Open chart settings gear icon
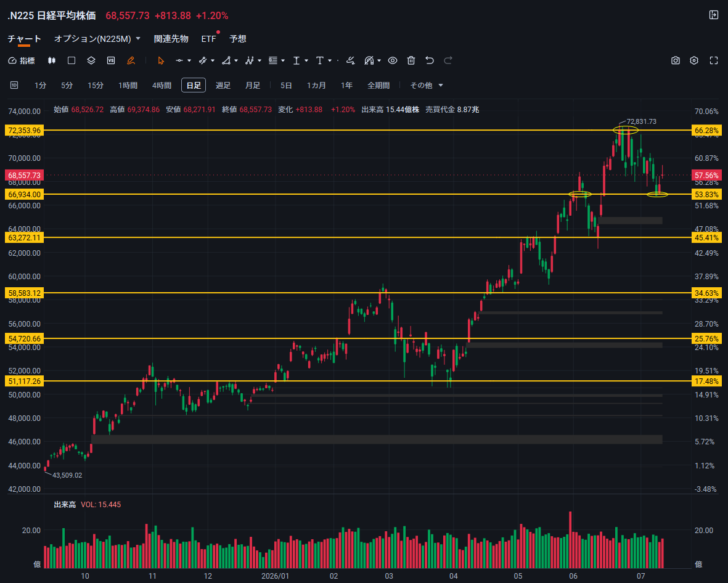728x583 pixels. [694, 60]
